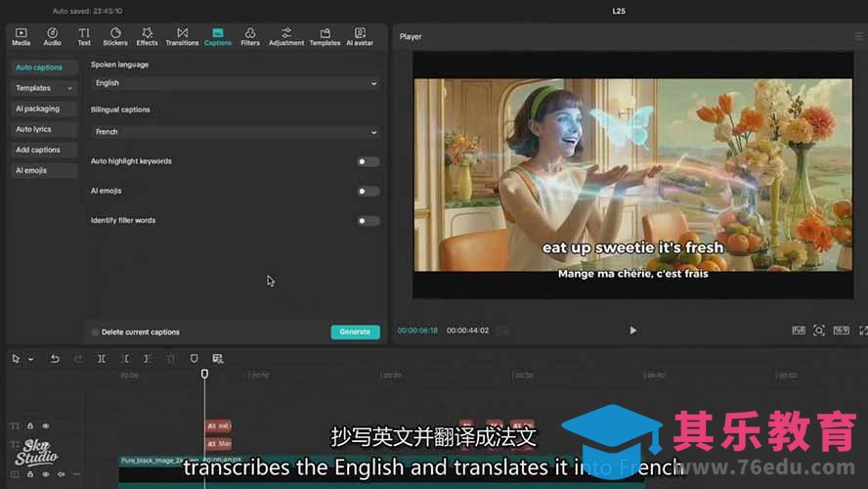The image size is (868, 489).
Task: Open AI emojis in the sidebar
Action: pos(43,170)
